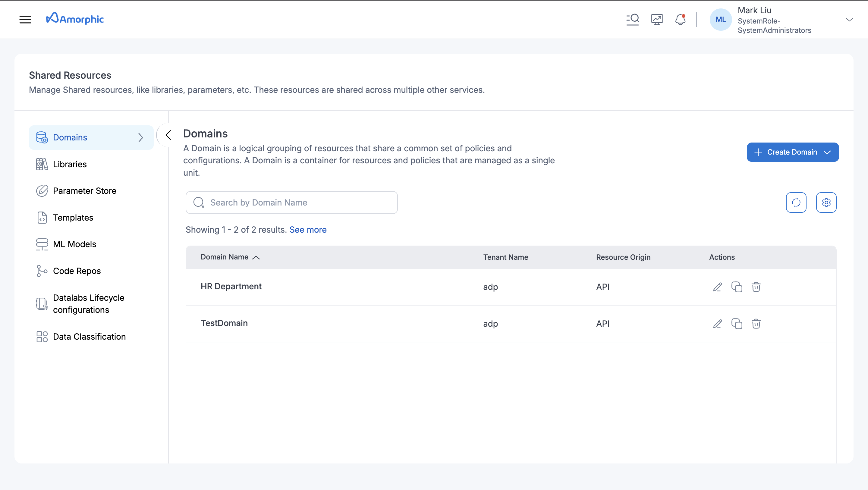Image resolution: width=868 pixels, height=490 pixels.
Task: Clone the TestDomain entry
Action: point(737,324)
